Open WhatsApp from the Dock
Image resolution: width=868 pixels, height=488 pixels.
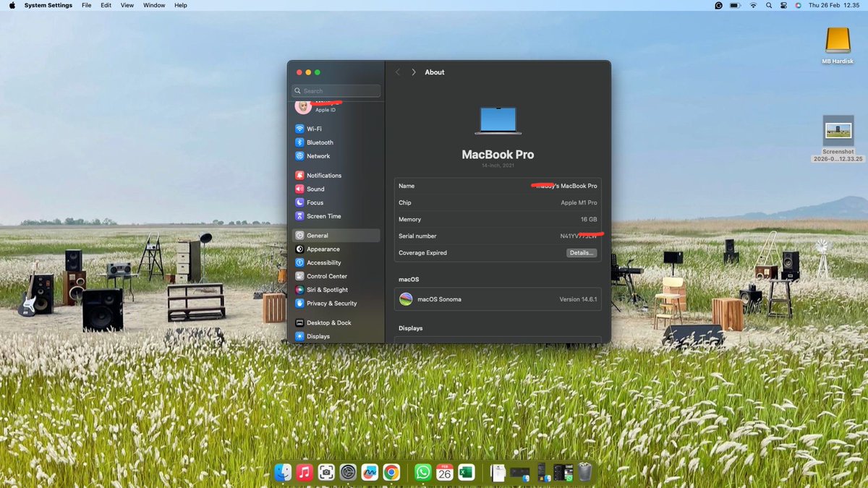pyautogui.click(x=423, y=472)
